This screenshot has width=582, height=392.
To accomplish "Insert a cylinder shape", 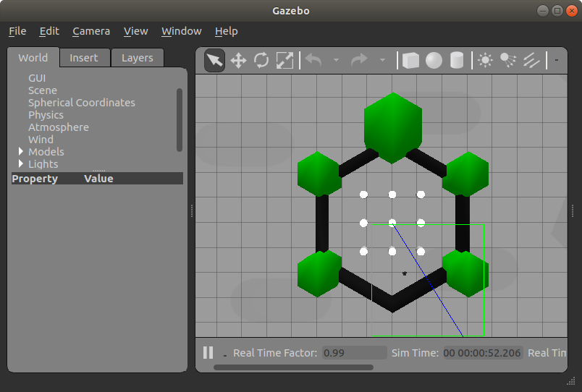I will [x=457, y=60].
